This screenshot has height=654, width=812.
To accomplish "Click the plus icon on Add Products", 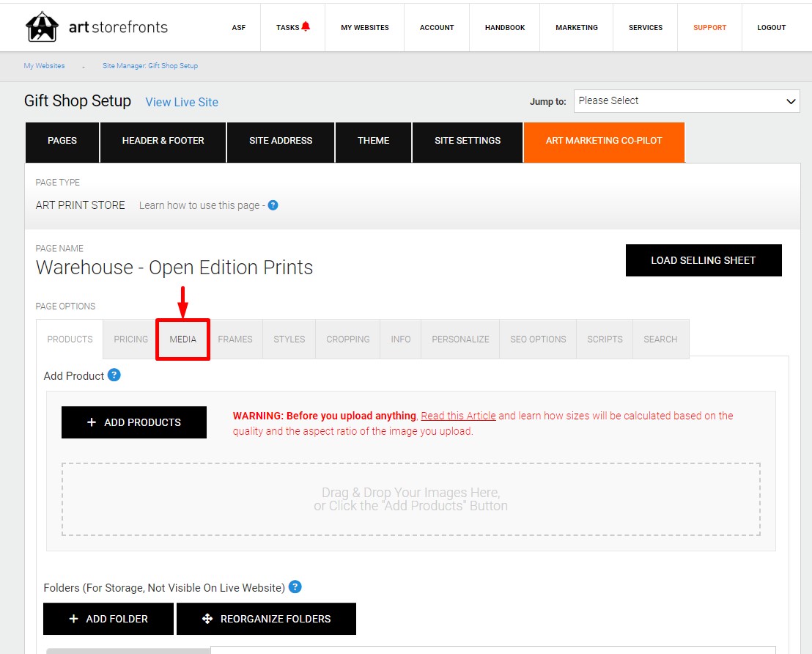I will tap(92, 422).
